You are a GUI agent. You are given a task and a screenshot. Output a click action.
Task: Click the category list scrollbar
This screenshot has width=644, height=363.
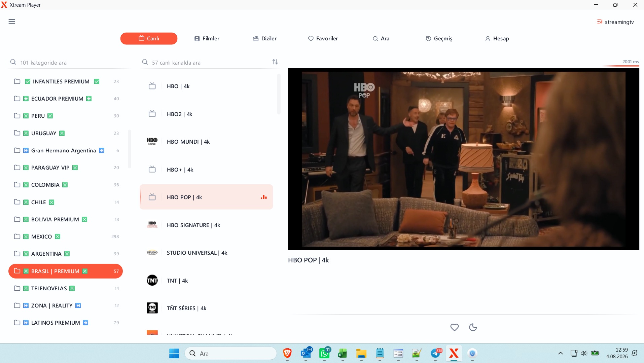click(x=130, y=149)
